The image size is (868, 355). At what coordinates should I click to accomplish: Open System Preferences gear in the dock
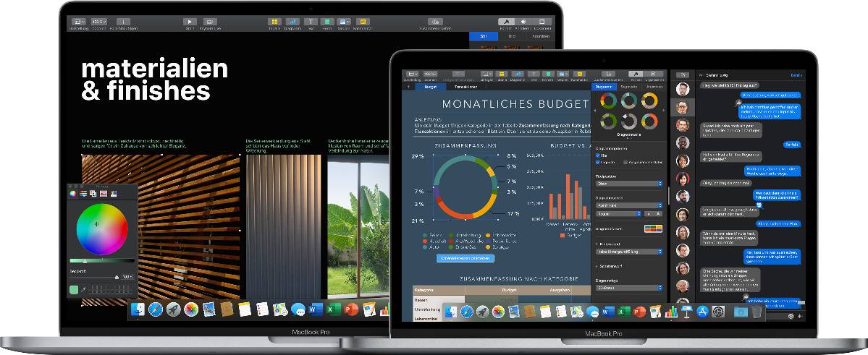click(718, 312)
